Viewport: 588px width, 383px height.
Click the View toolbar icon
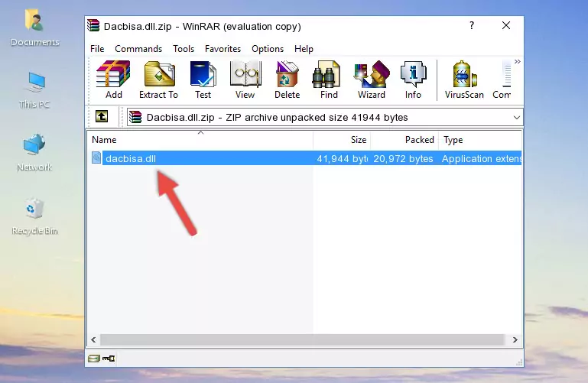point(245,80)
